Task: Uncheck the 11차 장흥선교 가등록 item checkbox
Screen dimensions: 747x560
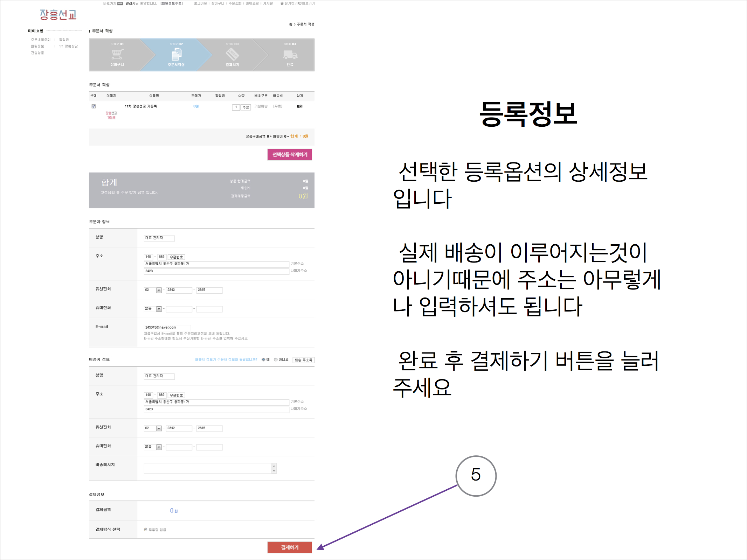Action: click(x=94, y=106)
